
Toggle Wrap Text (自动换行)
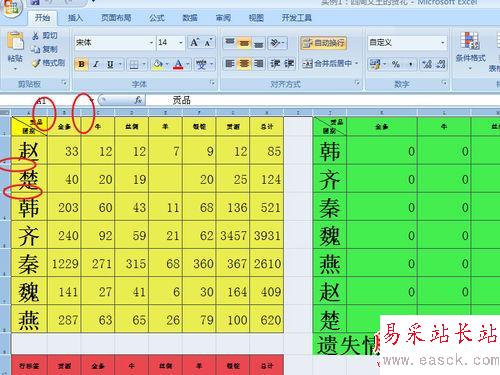click(x=323, y=43)
